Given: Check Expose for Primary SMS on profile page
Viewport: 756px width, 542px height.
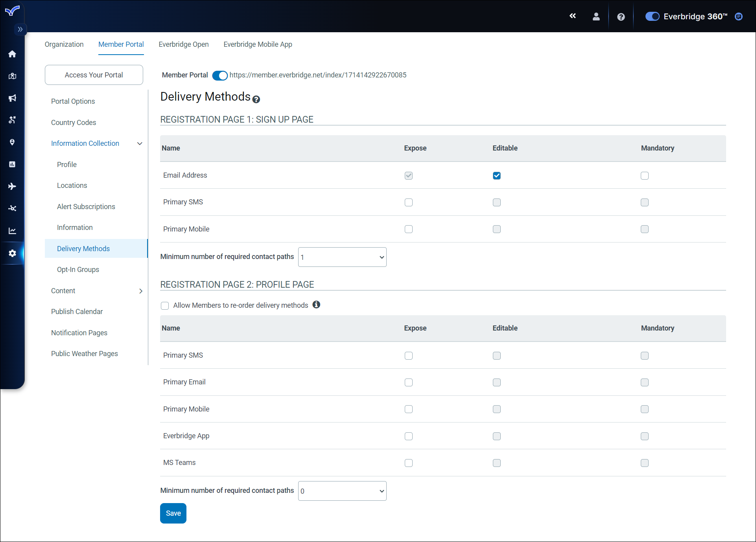Looking at the screenshot, I should [409, 356].
